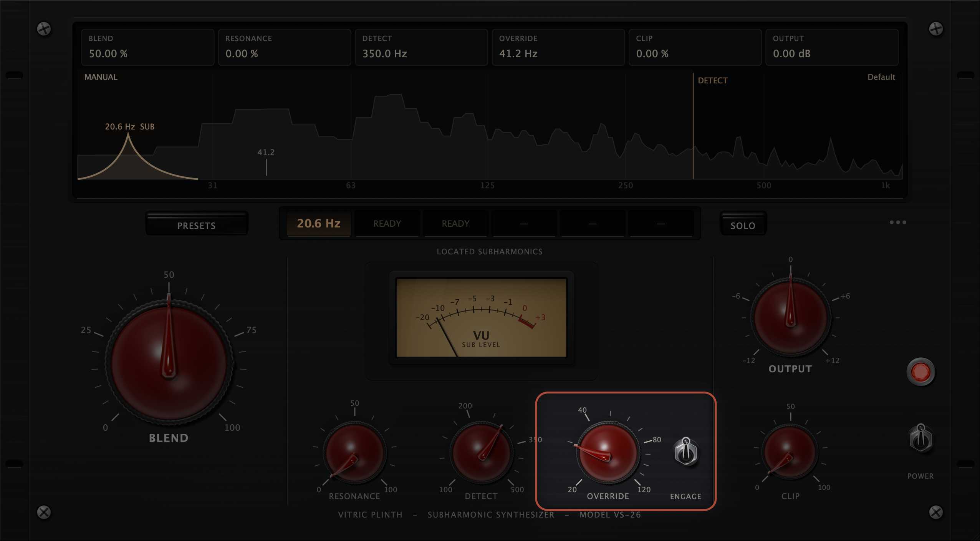
Task: Click the VU SUB LEVEL meter
Action: click(x=481, y=318)
